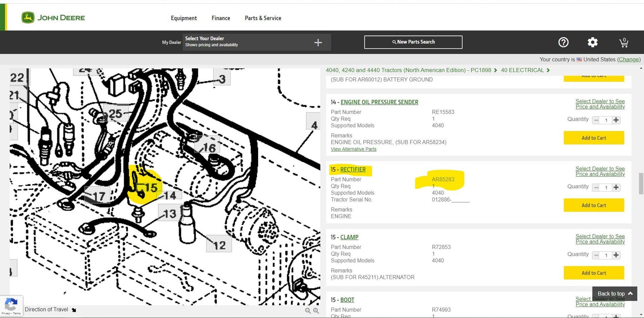The width and height of the screenshot is (644, 318).
Task: Add Clamp R72853 to cart
Action: tap(594, 273)
